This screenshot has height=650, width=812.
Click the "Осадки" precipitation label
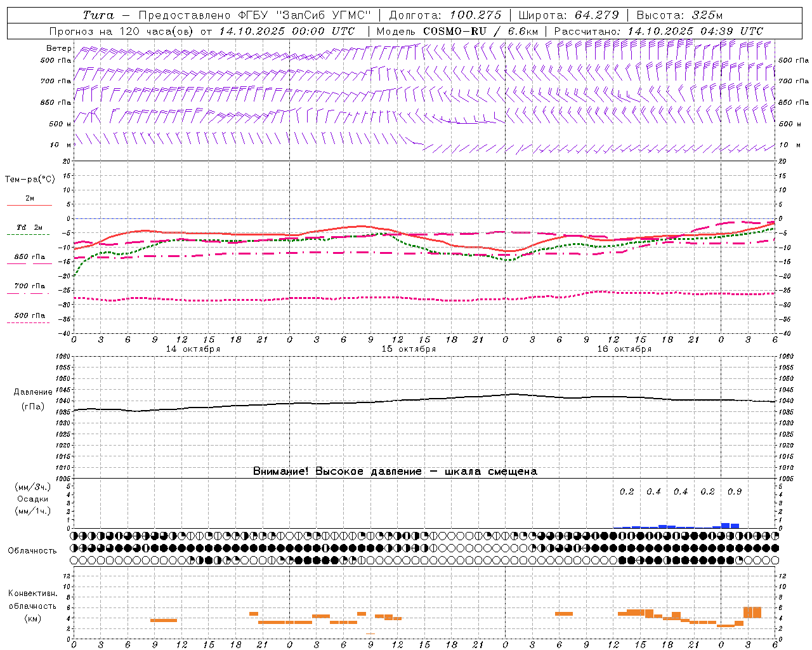pyautogui.click(x=33, y=499)
